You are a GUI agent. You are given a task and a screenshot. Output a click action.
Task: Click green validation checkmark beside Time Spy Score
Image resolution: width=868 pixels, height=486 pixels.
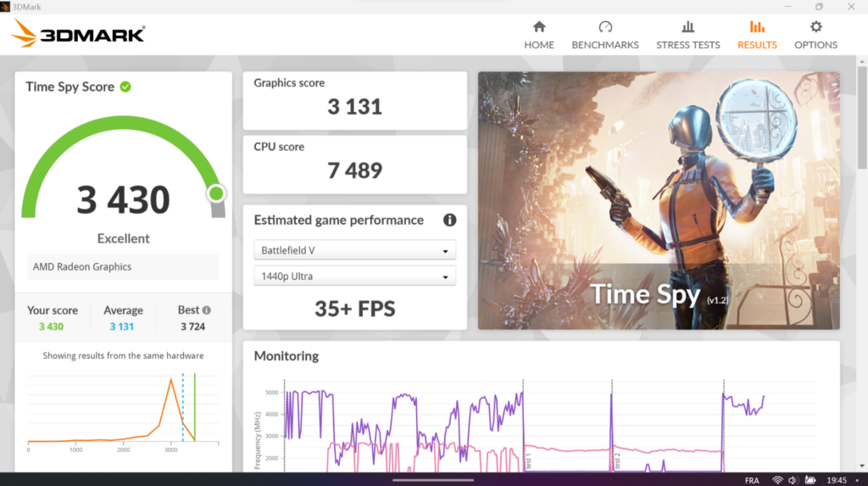tap(125, 87)
